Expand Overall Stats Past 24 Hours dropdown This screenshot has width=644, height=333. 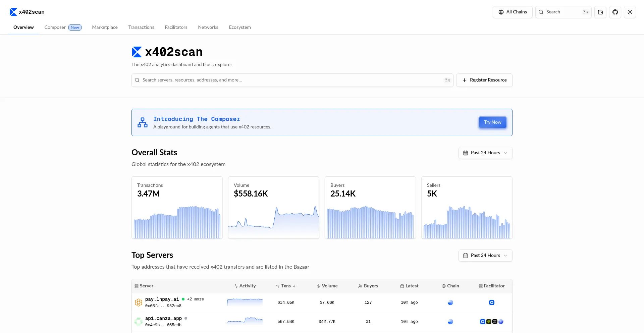[485, 153]
